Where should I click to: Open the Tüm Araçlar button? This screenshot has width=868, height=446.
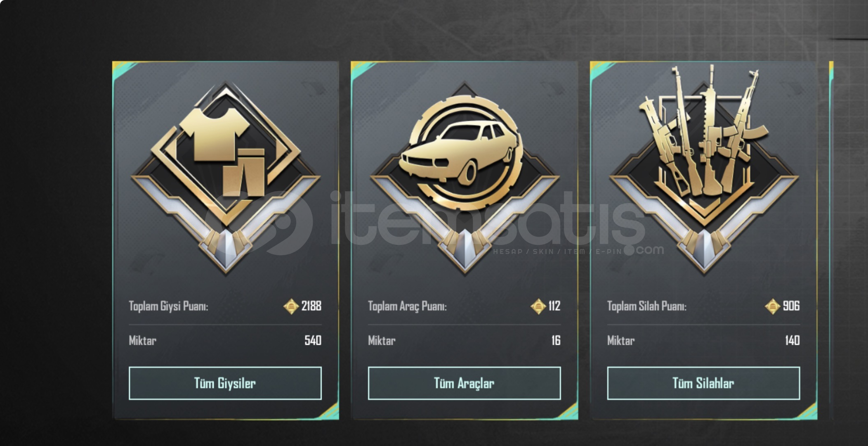(x=465, y=383)
